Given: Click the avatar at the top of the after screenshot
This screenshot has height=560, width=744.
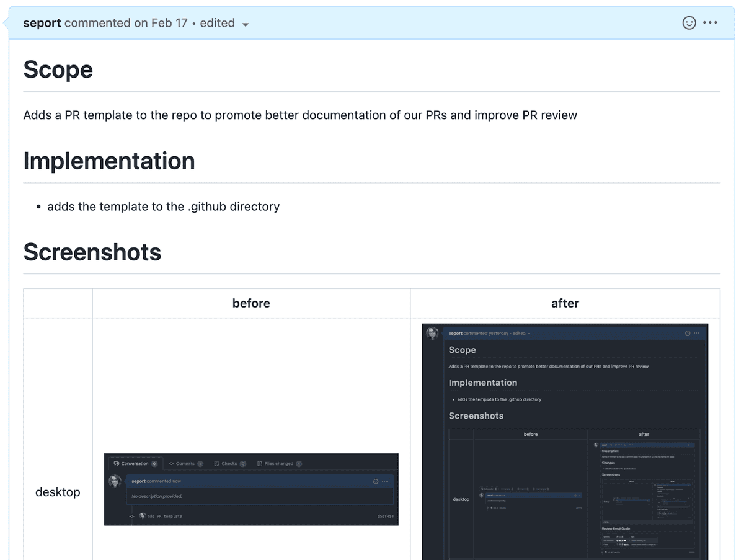Looking at the screenshot, I should point(432,333).
